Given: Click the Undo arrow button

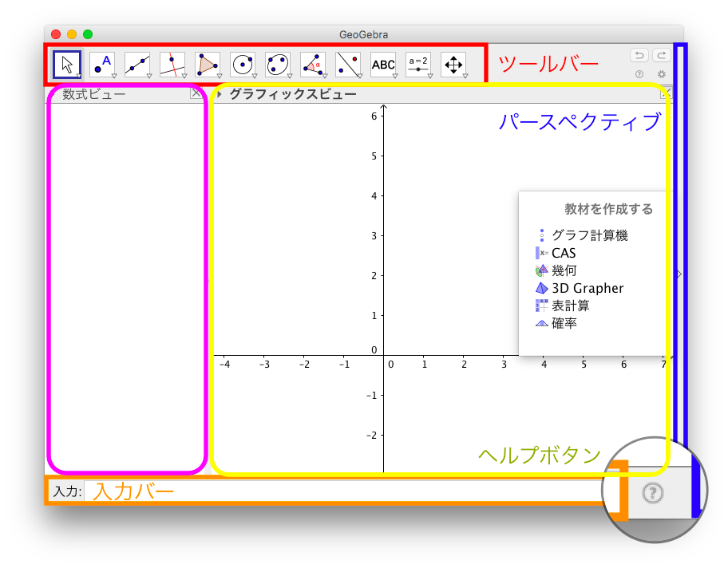Looking at the screenshot, I should coord(639,55).
